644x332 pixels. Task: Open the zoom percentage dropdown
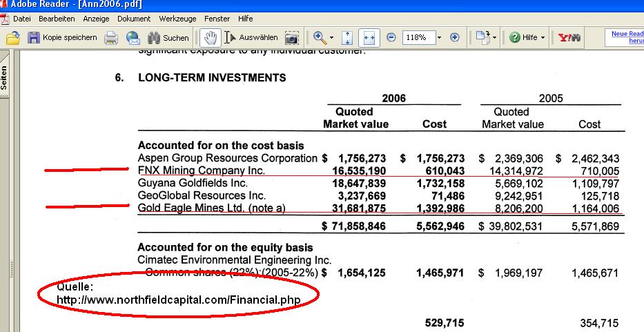[x=439, y=37]
